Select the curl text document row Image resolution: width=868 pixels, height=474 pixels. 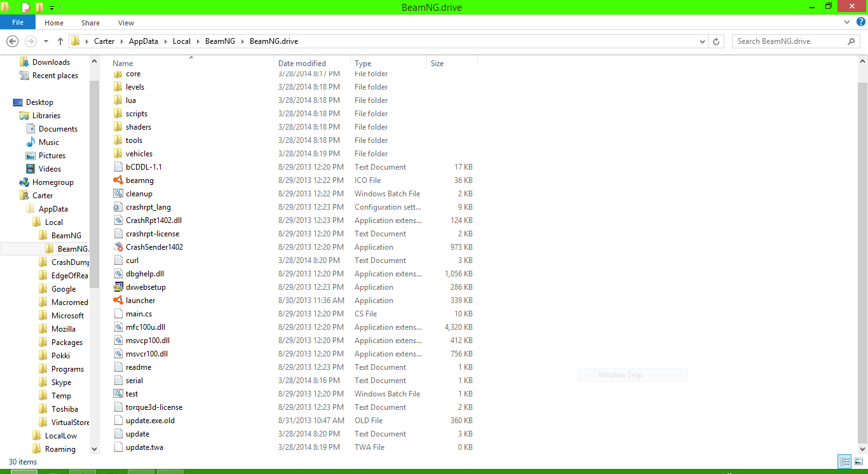[293, 261]
